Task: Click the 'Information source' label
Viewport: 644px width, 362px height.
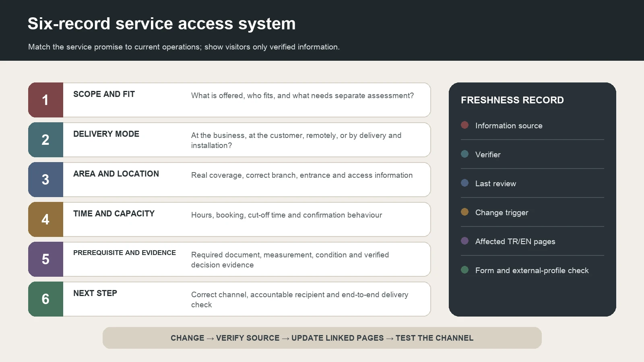Action: pos(509,125)
